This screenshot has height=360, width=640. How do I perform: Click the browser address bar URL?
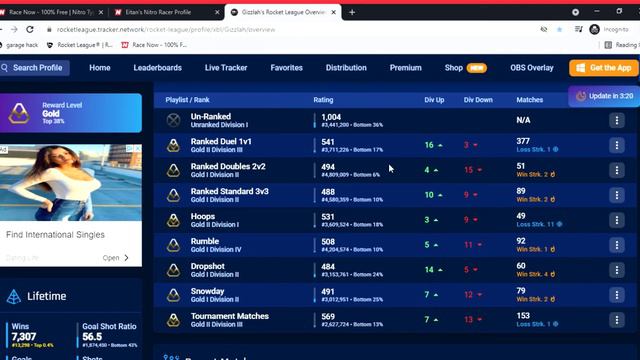pos(166,29)
